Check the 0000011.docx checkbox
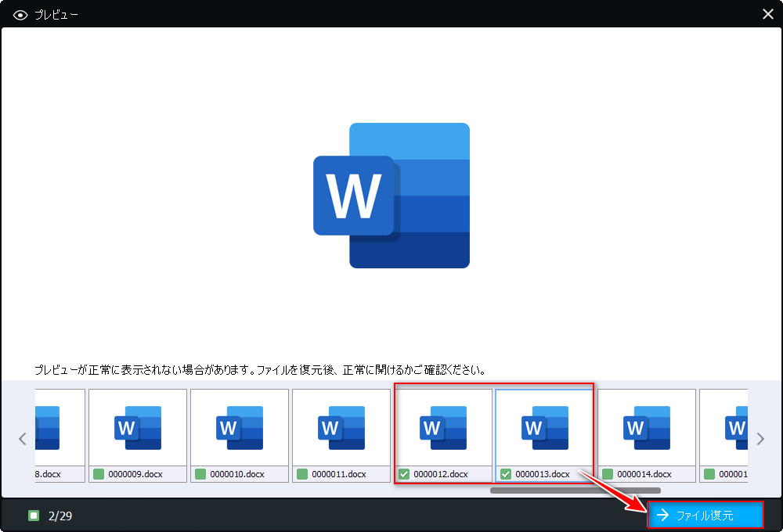 pos(302,474)
